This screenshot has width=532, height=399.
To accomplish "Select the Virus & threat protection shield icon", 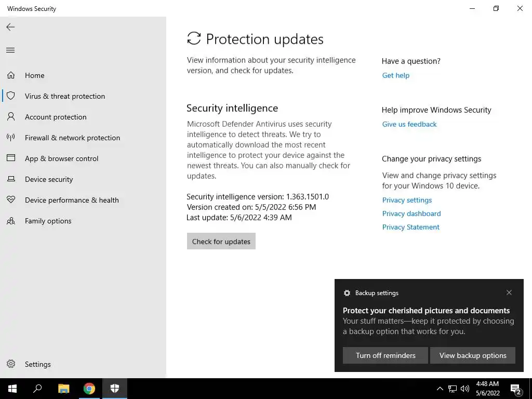I will pyautogui.click(x=11, y=96).
